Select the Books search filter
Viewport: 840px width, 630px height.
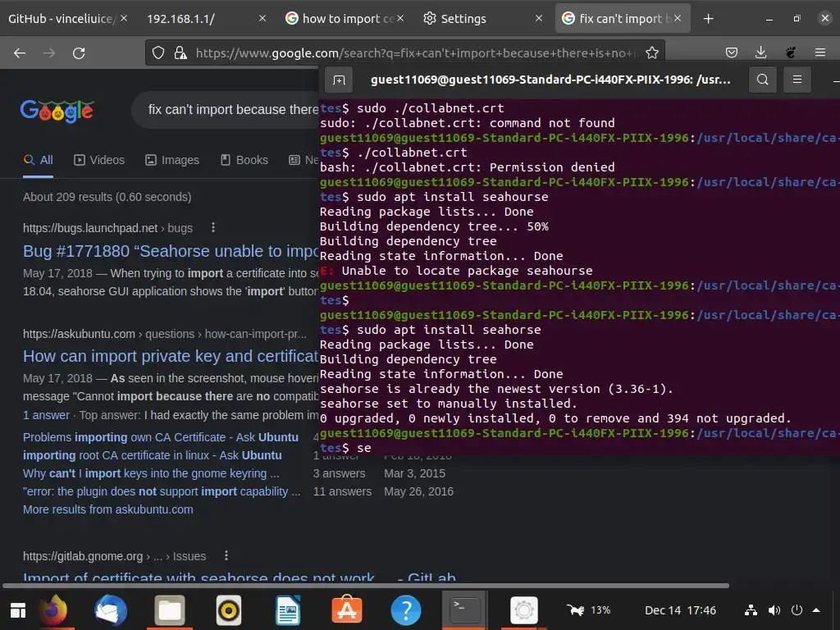[244, 160]
